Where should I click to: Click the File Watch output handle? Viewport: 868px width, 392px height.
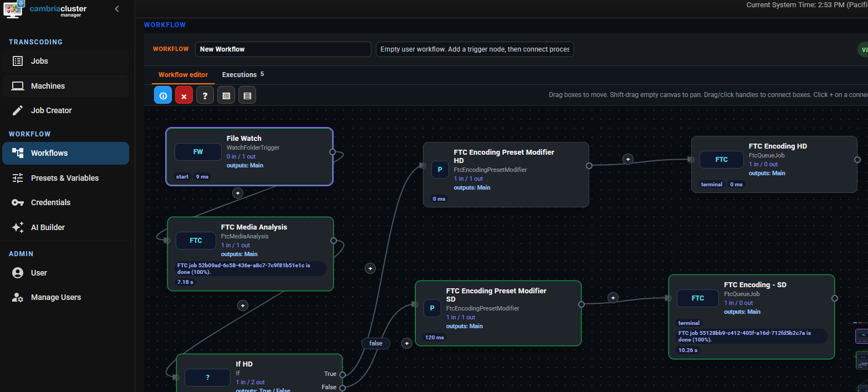333,151
